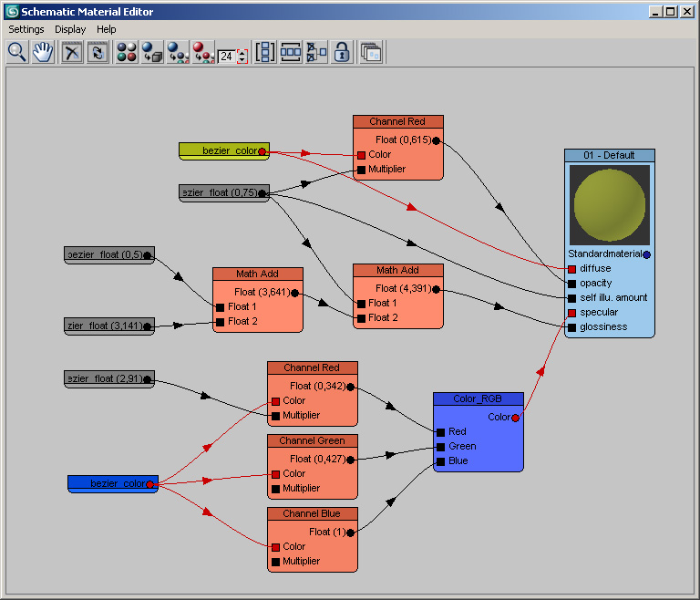Click the four-spheres materials icon
700x600 pixels.
click(127, 52)
